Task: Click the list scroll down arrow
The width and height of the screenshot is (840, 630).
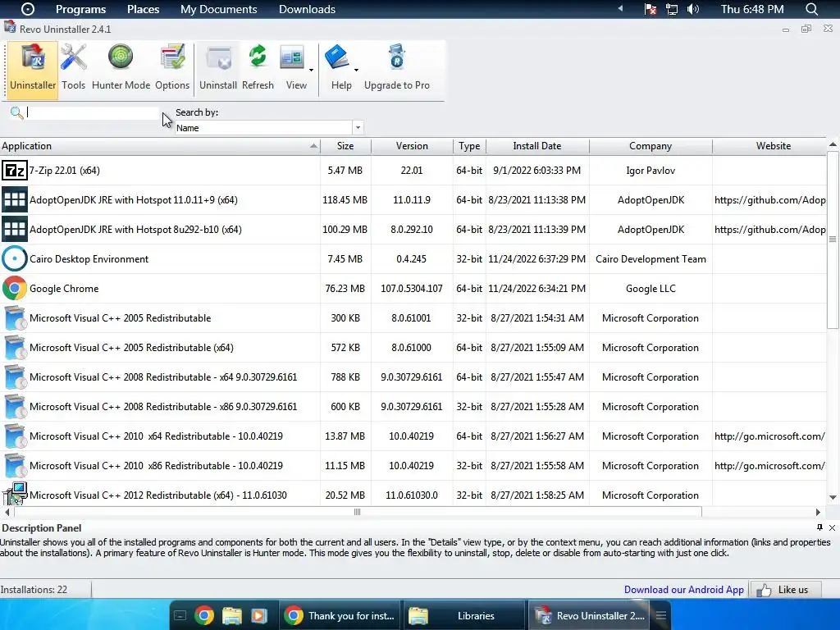Action: point(833,498)
